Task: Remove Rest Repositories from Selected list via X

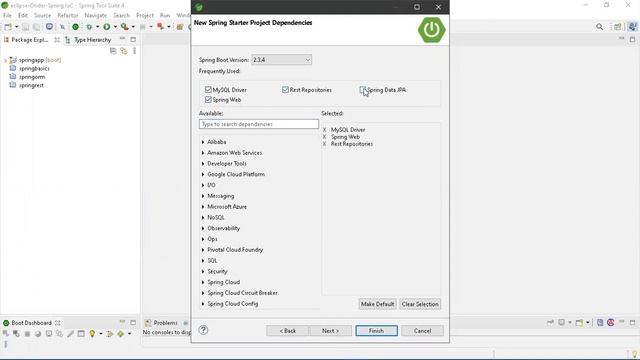Action: (324, 144)
